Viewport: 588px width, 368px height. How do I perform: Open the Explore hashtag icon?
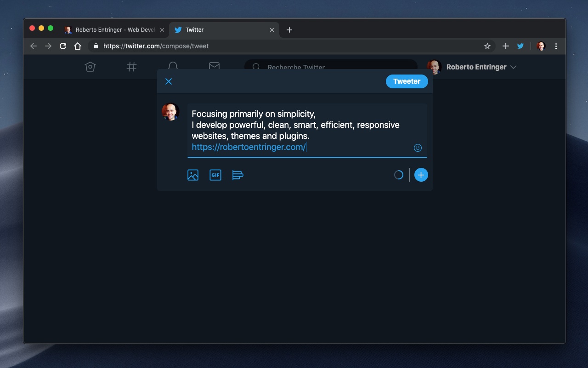click(131, 67)
